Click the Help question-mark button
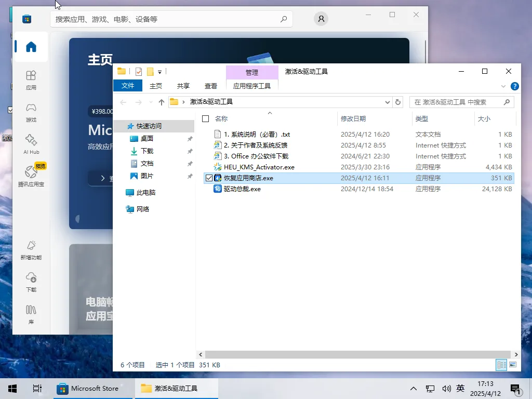 pos(514,86)
